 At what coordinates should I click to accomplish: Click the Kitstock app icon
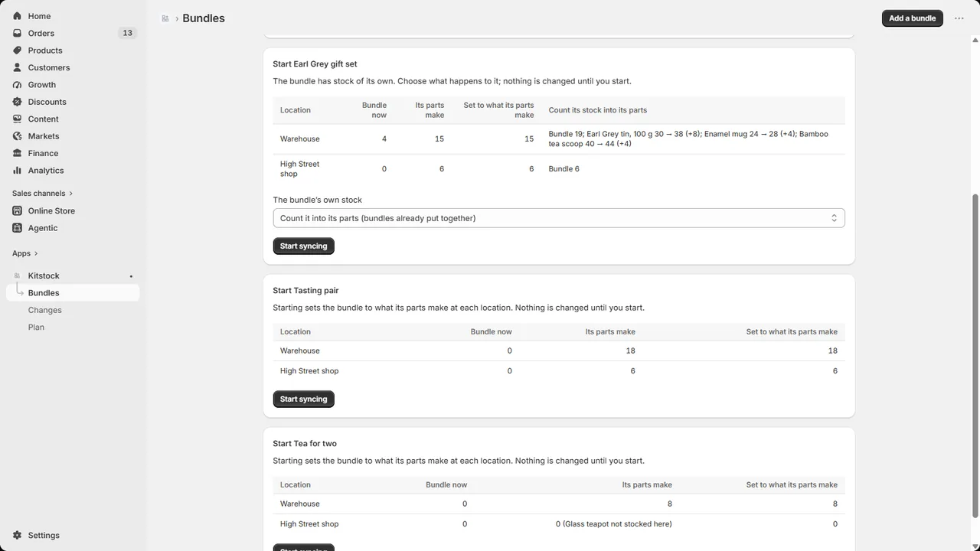pos(17,275)
